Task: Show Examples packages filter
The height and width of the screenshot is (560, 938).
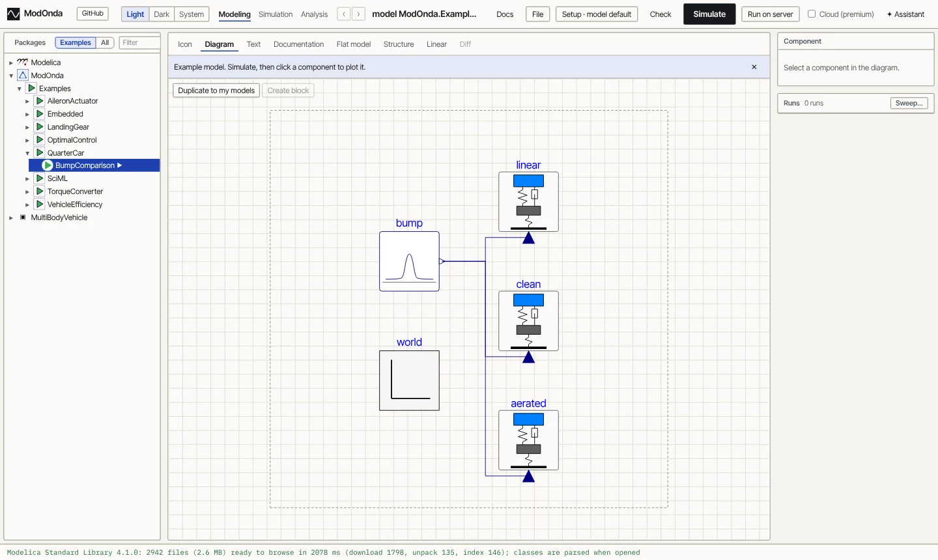Action: (76, 43)
